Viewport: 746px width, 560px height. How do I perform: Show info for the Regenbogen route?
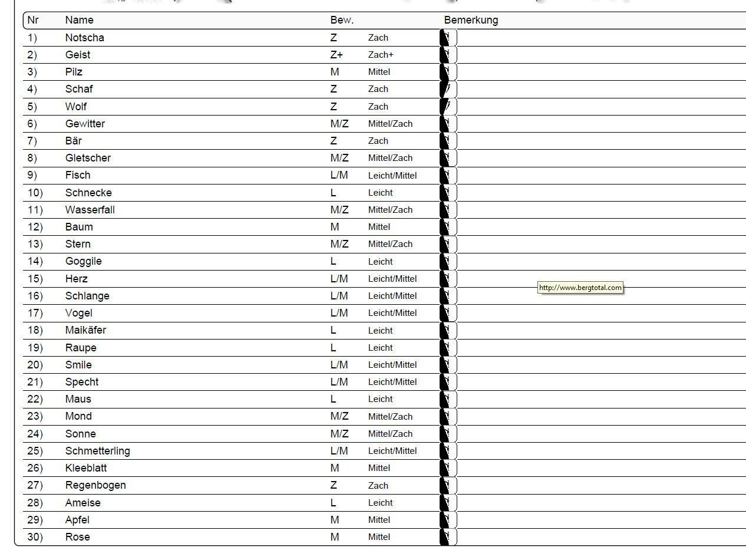[448, 485]
